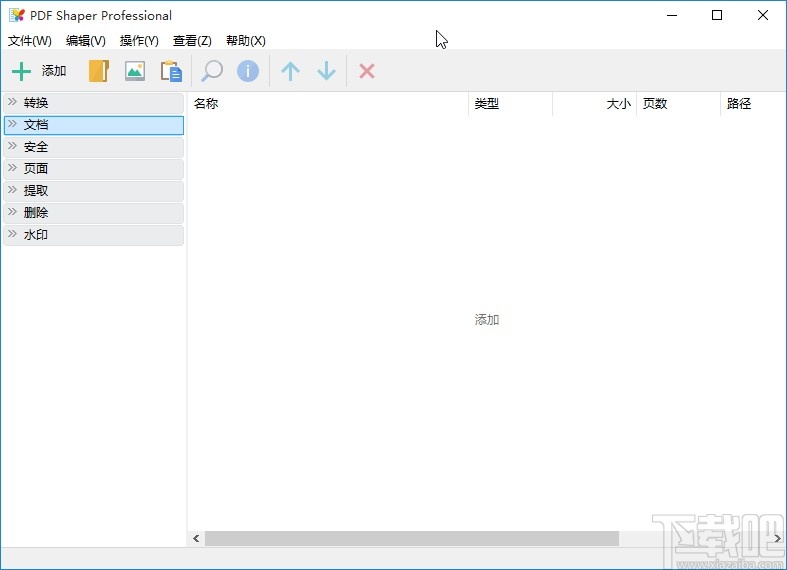The width and height of the screenshot is (787, 570).
Task: Open the 文件(W) menu
Action: point(30,41)
